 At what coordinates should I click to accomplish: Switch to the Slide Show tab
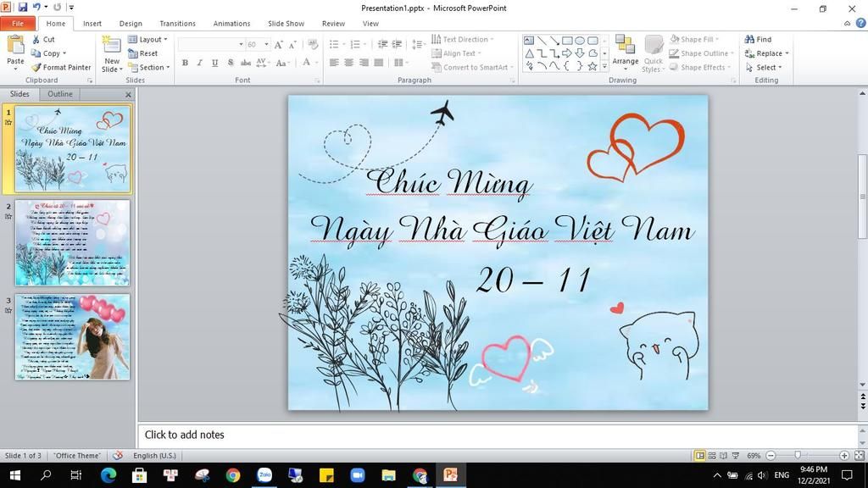[x=286, y=23]
